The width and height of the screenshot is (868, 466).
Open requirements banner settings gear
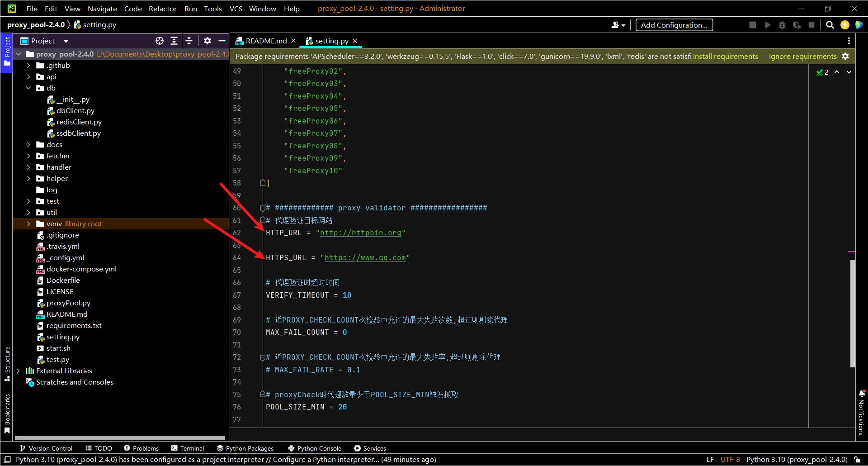click(x=845, y=56)
